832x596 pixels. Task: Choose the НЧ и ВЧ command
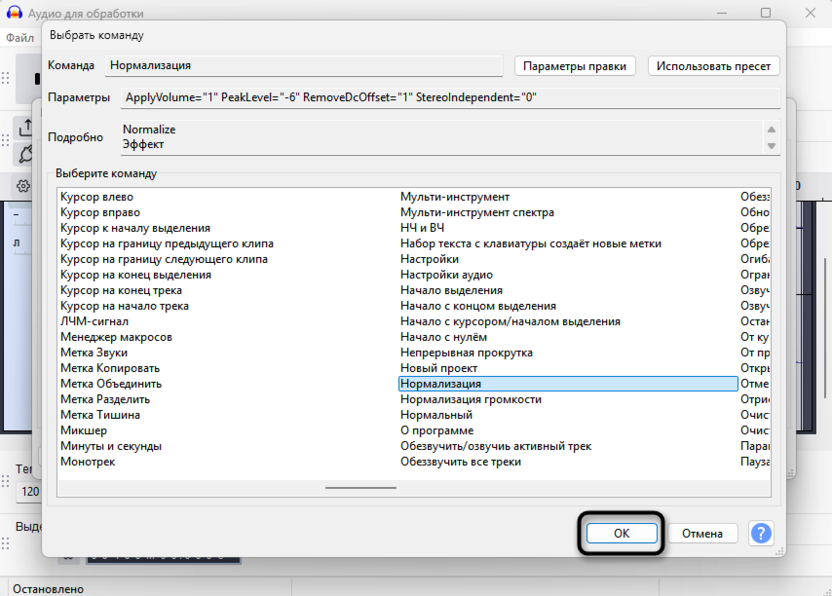(422, 228)
